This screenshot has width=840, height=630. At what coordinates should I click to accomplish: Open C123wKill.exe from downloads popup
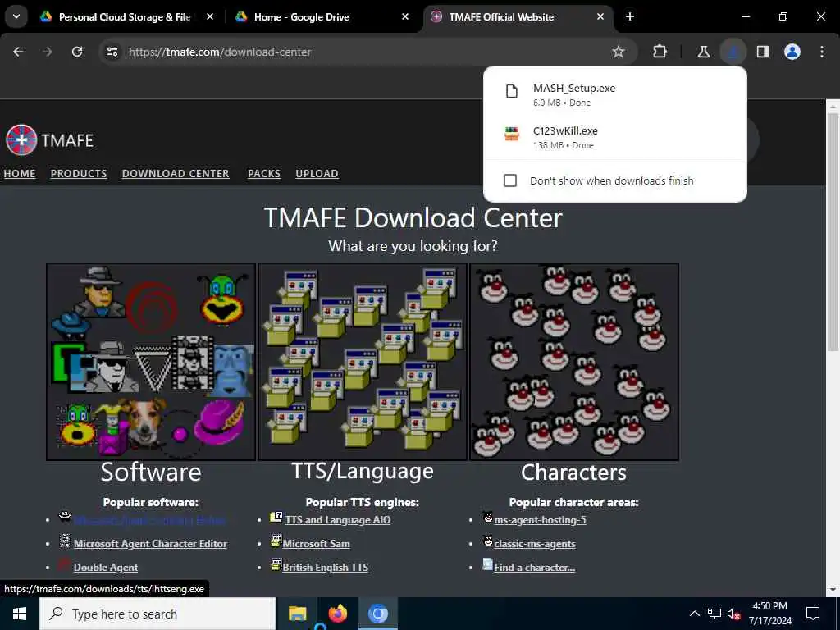click(x=615, y=137)
